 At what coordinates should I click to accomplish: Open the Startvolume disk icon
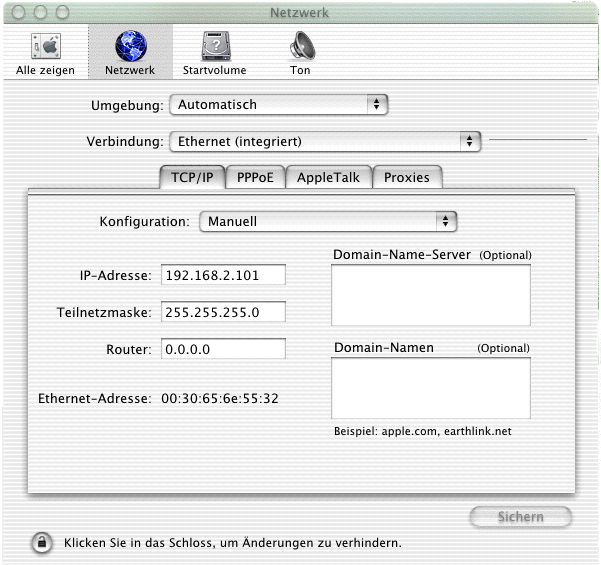[216, 46]
